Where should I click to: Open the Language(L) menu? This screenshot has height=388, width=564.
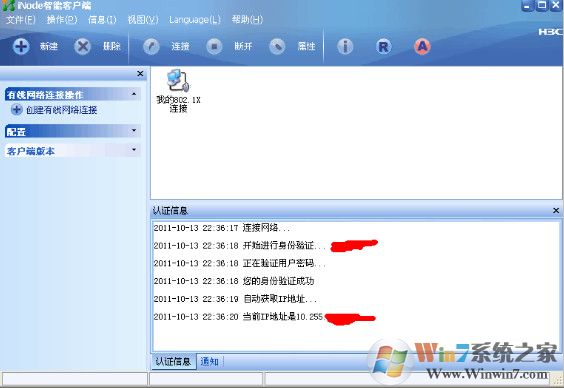(x=195, y=19)
